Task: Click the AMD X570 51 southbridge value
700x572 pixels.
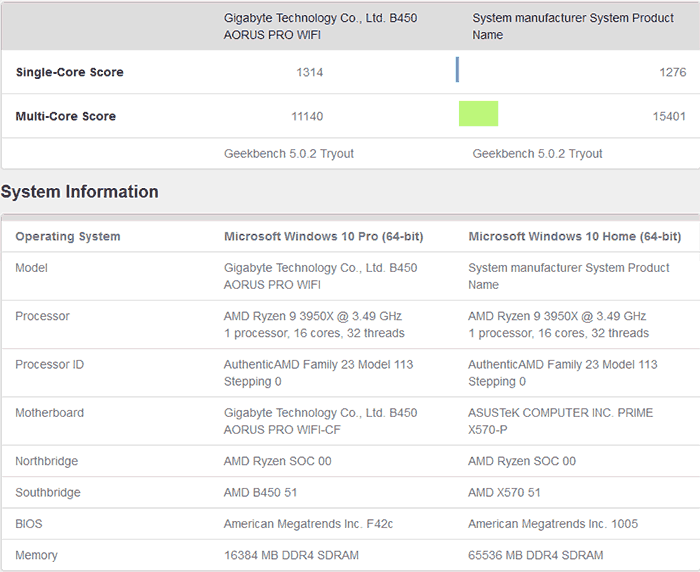Action: (504, 493)
